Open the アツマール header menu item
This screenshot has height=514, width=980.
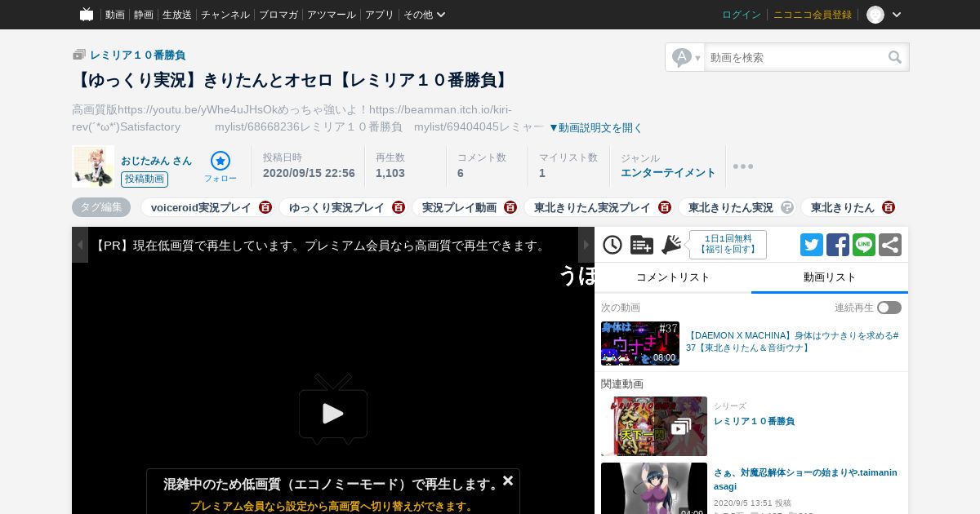[332, 15]
